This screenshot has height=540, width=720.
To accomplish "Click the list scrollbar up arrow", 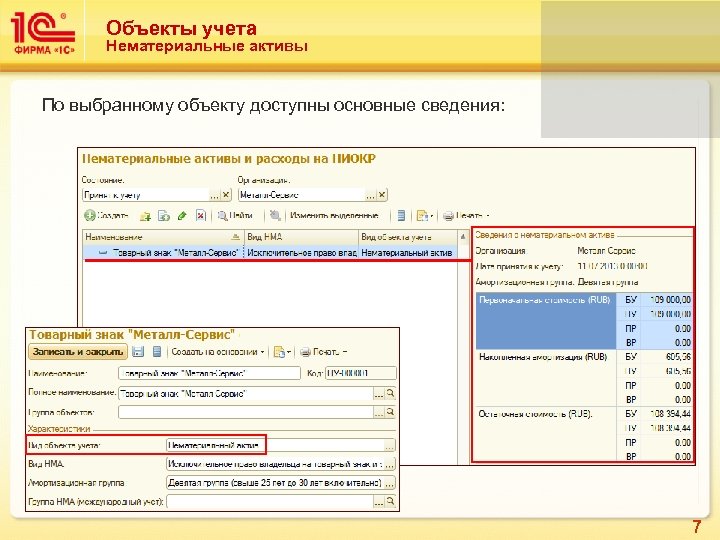I will click(x=463, y=237).
